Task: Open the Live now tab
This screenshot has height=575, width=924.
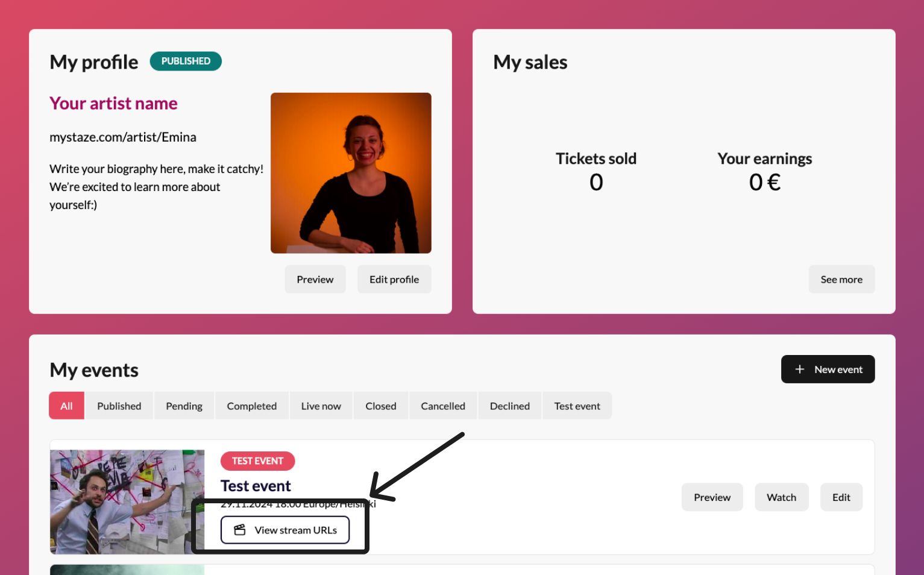Action: (x=321, y=406)
